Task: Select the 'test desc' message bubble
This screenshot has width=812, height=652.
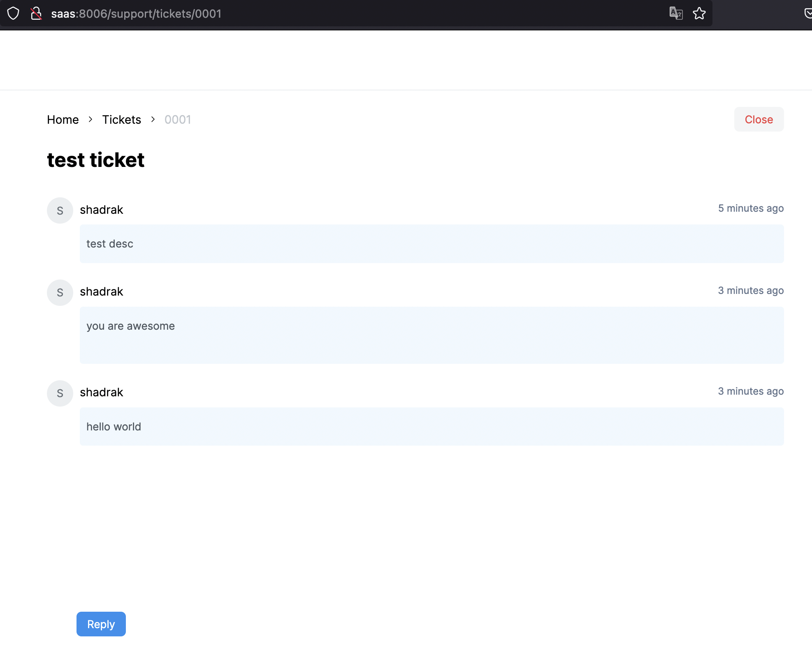Action: (x=431, y=243)
